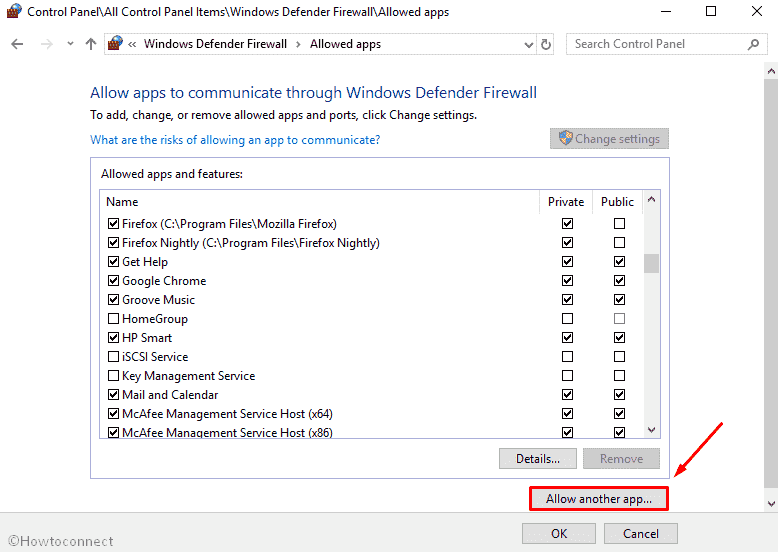Screen dimensions: 778x552
Task: Click the firewall icon in address bar
Action: tap(115, 43)
